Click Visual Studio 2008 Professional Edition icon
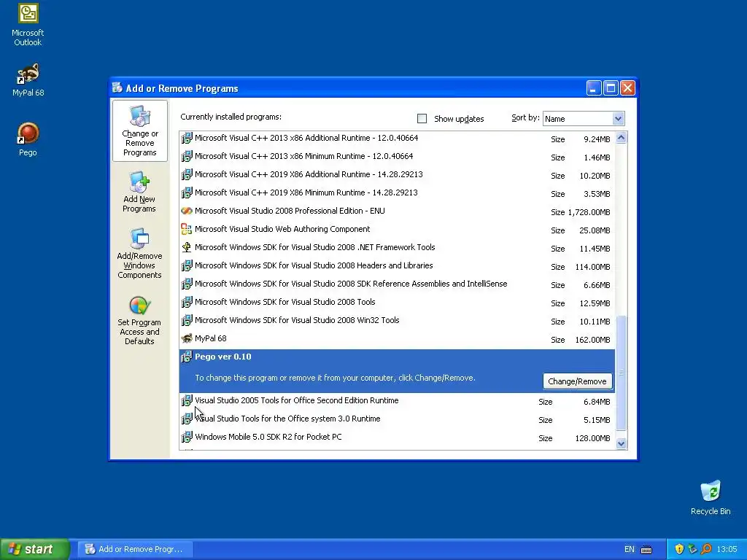Image resolution: width=747 pixels, height=560 pixels. coord(187,211)
